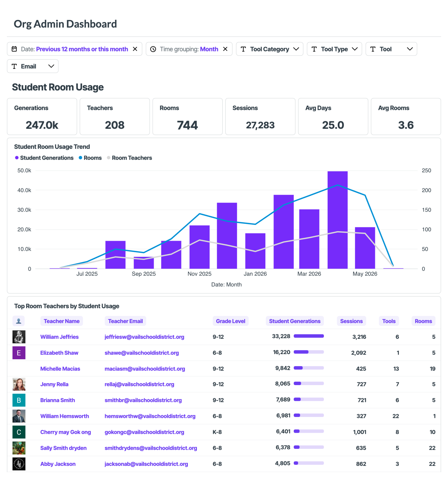Open the Tool Category dropdown

coord(270,49)
